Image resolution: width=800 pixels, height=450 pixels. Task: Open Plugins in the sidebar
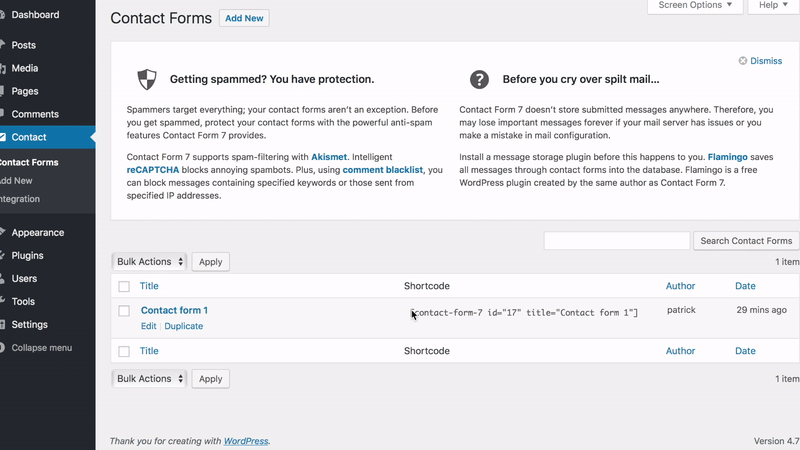[x=27, y=255]
